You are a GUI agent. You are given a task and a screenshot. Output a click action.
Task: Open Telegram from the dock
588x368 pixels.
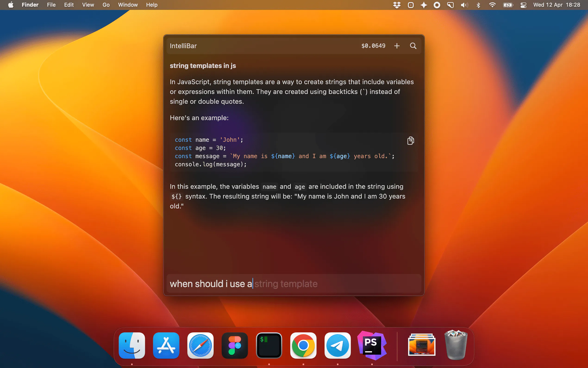coord(337,345)
